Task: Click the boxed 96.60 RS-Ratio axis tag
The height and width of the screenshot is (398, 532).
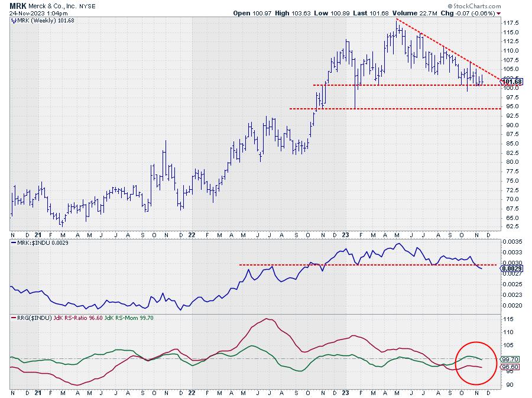Action: click(510, 367)
